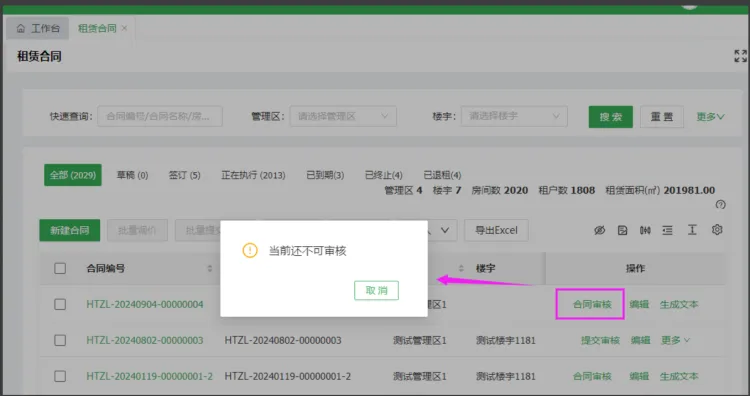Viewport: 750px width, 396px height.
Task: Click 测试楼宇1181 in HTZL-20240802-00000003 row
Action: tap(506, 340)
